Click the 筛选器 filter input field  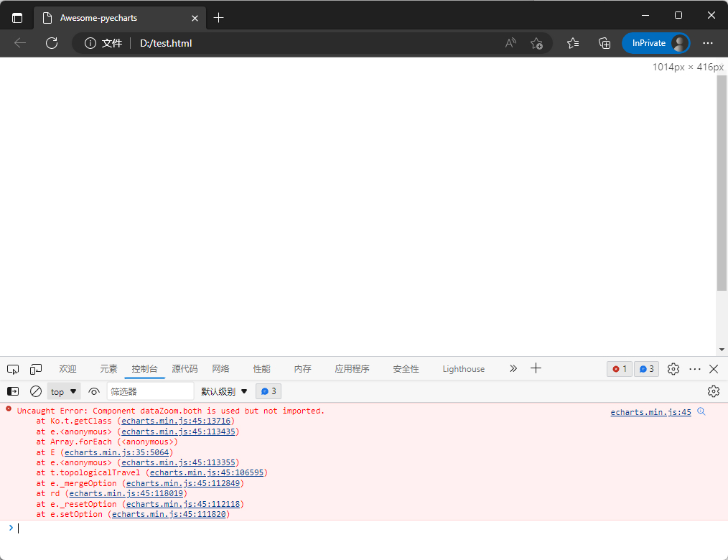pyautogui.click(x=151, y=391)
